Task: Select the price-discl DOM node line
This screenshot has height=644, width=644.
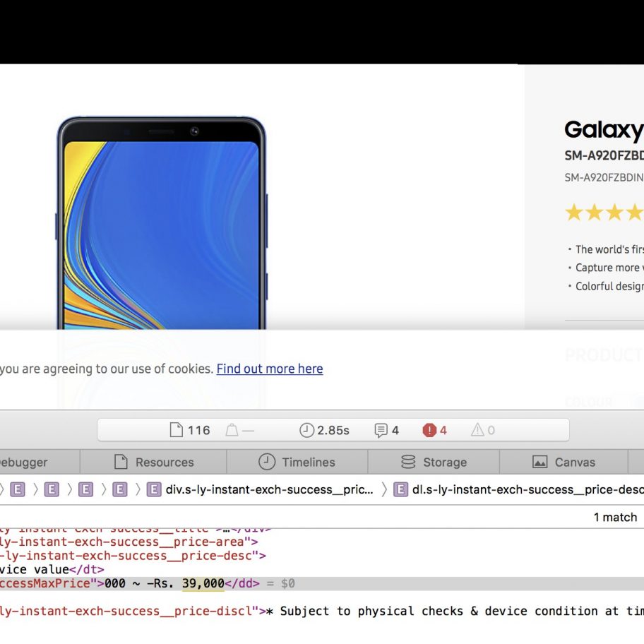Action: pos(127,611)
